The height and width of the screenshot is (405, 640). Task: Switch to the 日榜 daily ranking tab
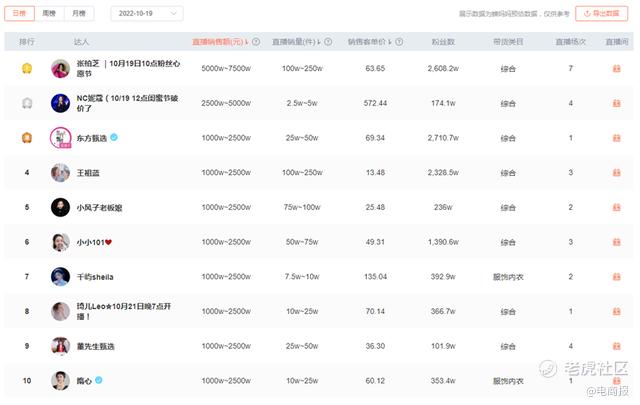[20, 14]
